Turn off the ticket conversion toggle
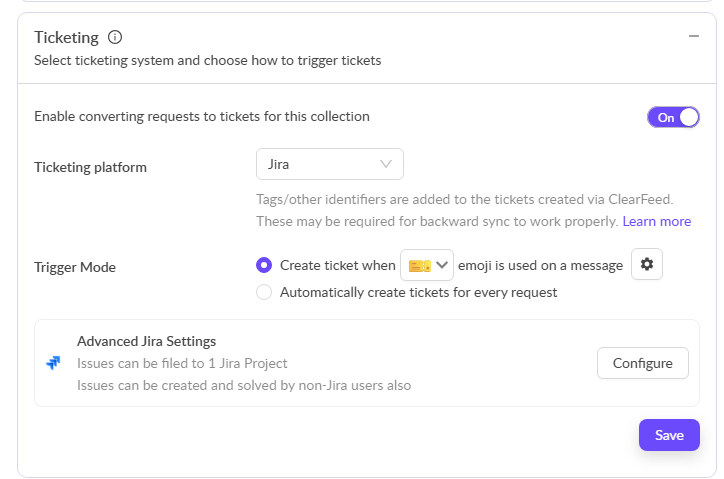Viewport: 724px width, 479px height. [673, 117]
